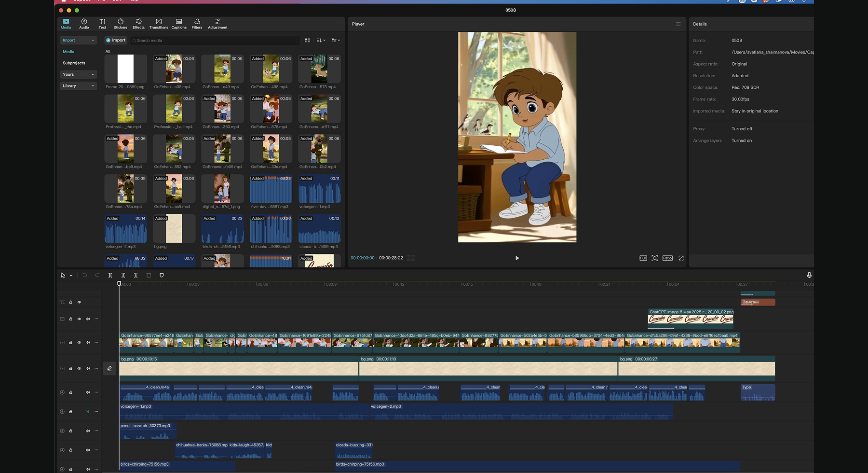Unmute the voicegen audio track
Viewport: 868px width, 473px height.
[88, 411]
